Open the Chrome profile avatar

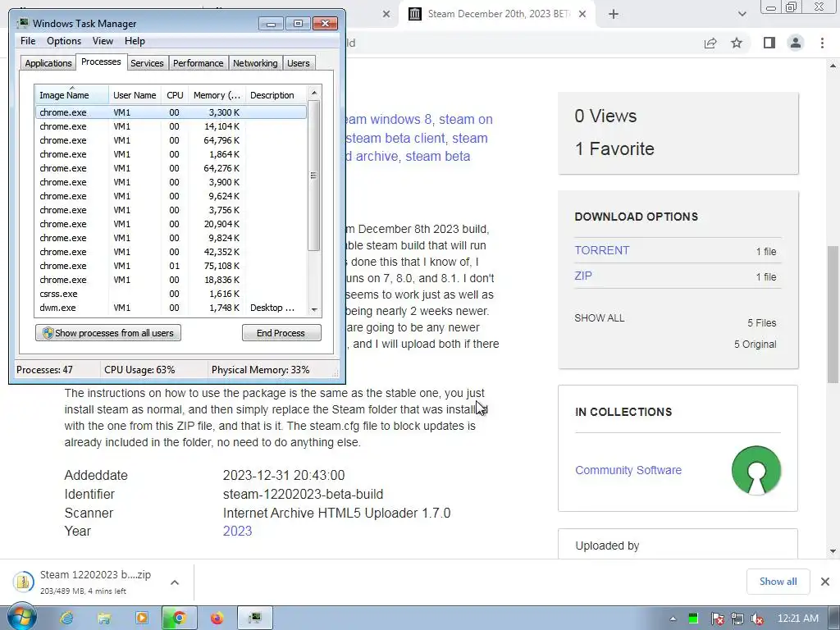(796, 43)
